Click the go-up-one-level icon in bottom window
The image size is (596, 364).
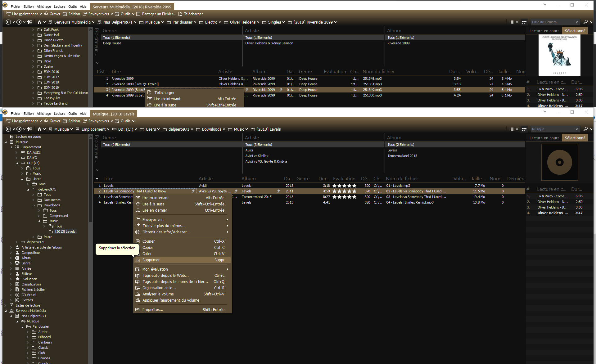click(29, 129)
